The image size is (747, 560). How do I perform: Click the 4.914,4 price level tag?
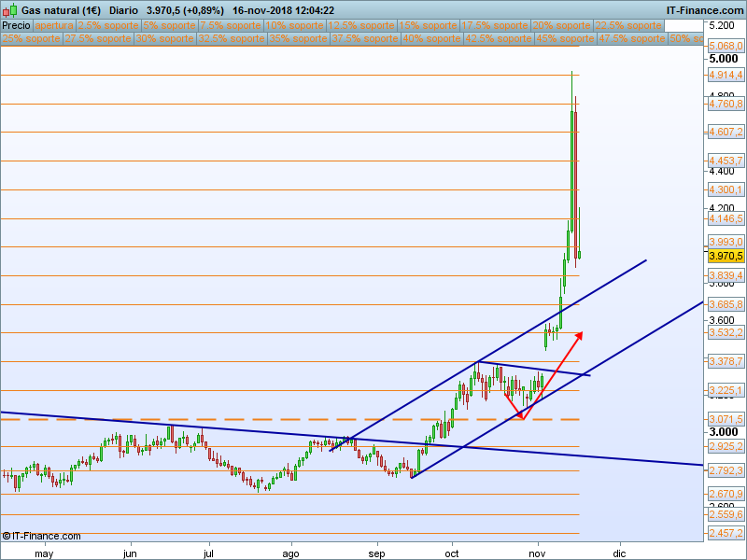pos(726,75)
